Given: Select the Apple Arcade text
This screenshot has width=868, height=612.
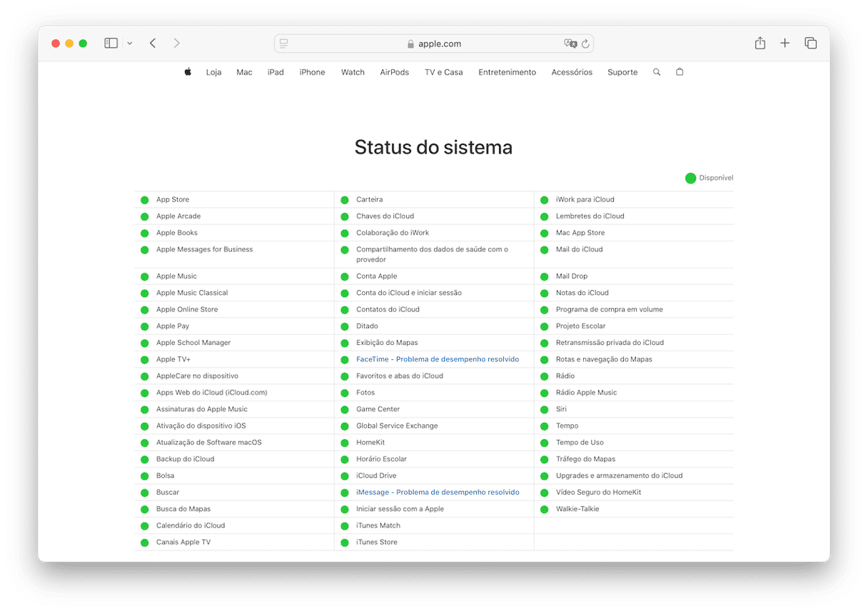Looking at the screenshot, I should tap(178, 216).
